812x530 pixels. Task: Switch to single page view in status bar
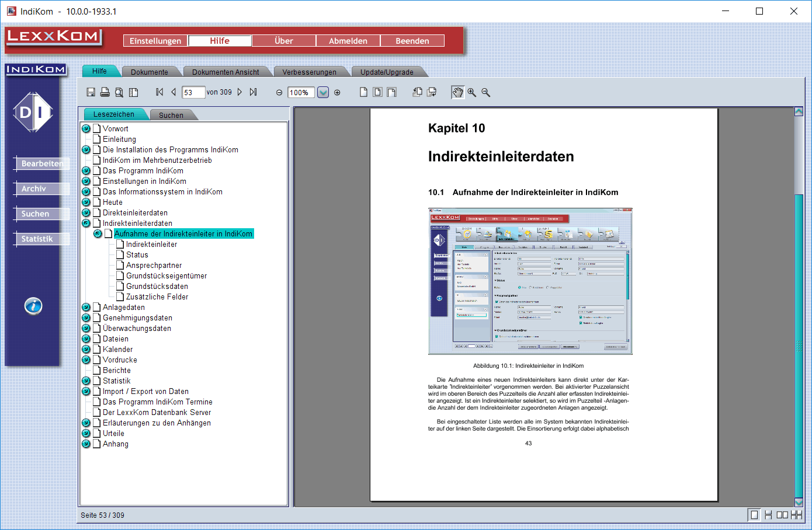pyautogui.click(x=754, y=515)
